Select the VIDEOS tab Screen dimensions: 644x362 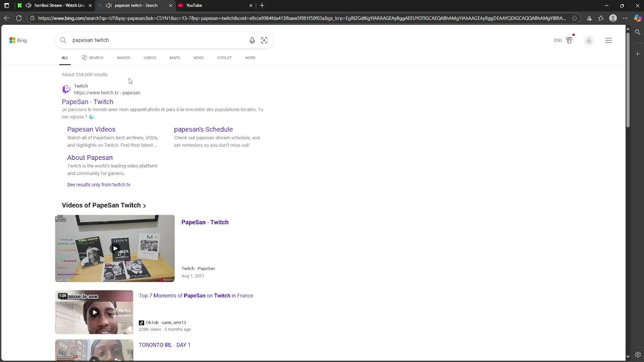point(150,58)
